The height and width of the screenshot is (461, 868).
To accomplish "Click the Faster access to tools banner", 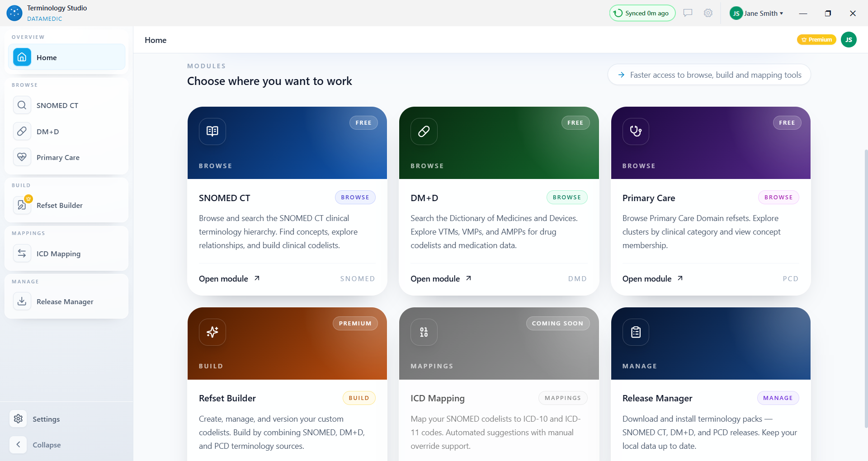I will (709, 75).
